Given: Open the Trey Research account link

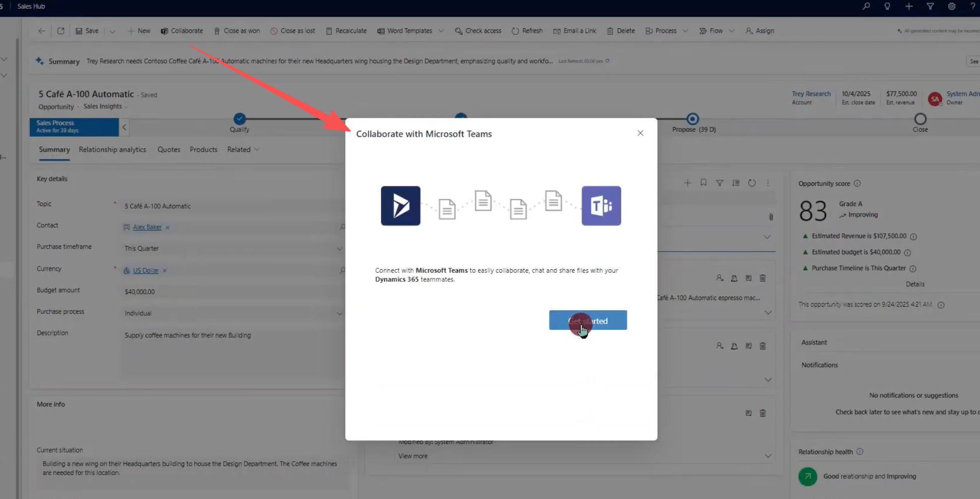Looking at the screenshot, I should [x=811, y=94].
